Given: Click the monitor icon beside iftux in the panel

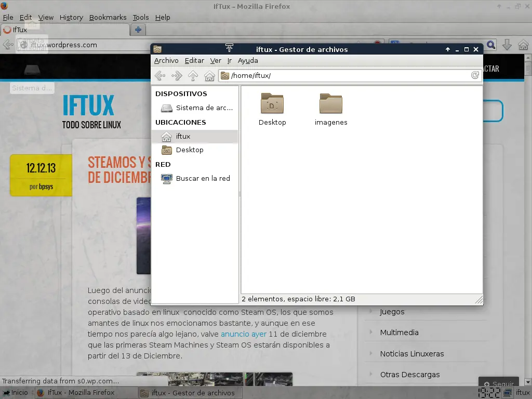Looking at the screenshot, I should pyautogui.click(x=508, y=393).
